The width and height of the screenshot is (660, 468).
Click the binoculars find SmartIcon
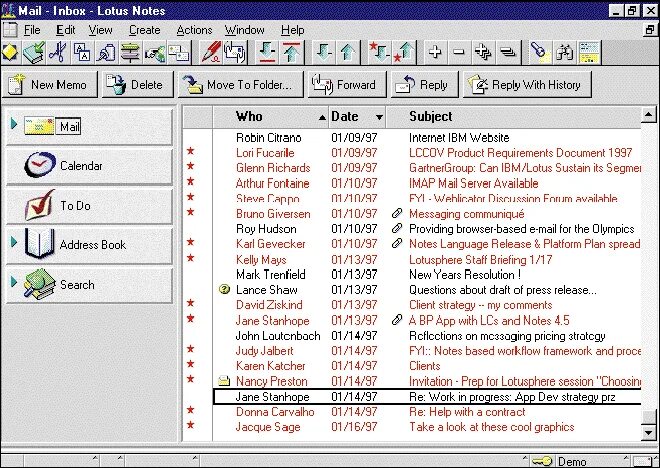(x=564, y=53)
